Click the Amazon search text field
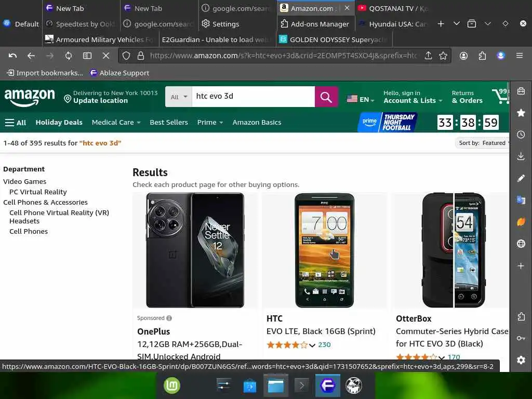 (x=253, y=97)
